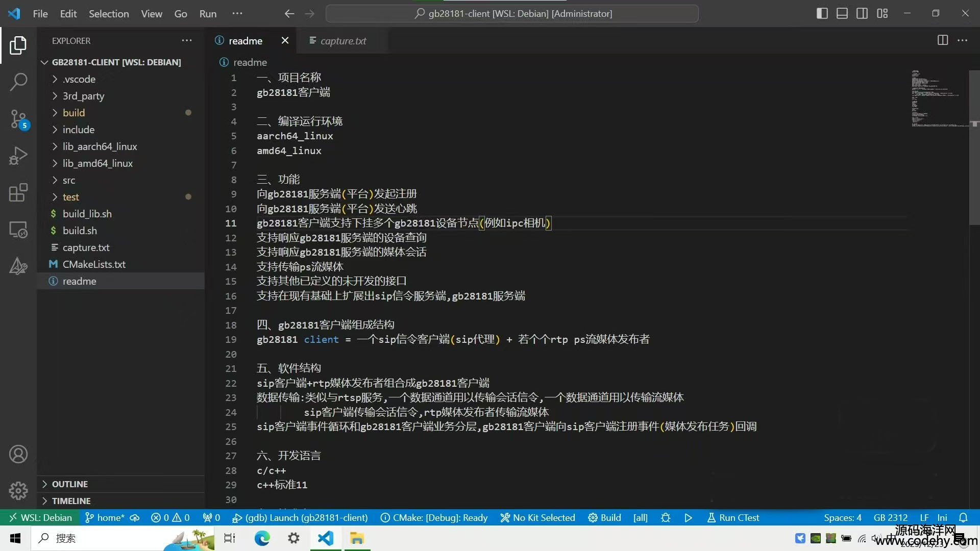
Task: Open the Selection menu
Action: coord(109,14)
